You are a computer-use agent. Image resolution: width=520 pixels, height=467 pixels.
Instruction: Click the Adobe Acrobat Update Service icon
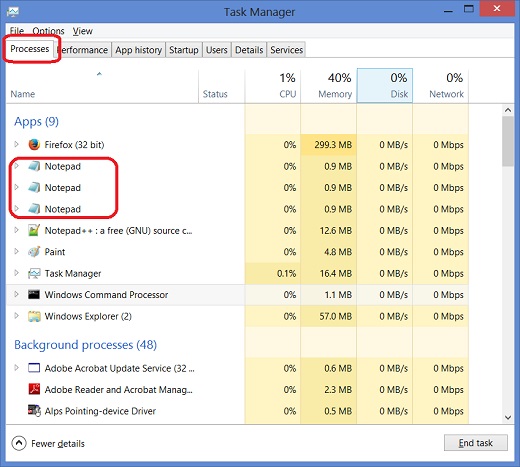click(34, 368)
